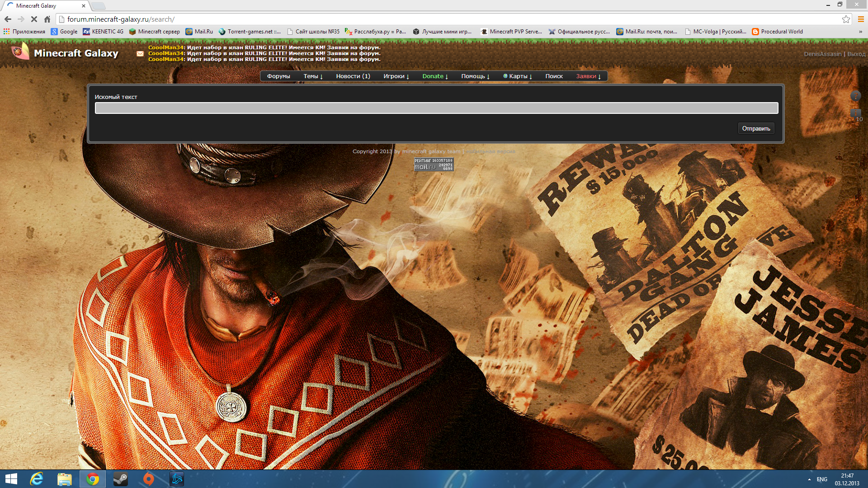
Task: Open the info notifications bubble icon
Action: 855,113
